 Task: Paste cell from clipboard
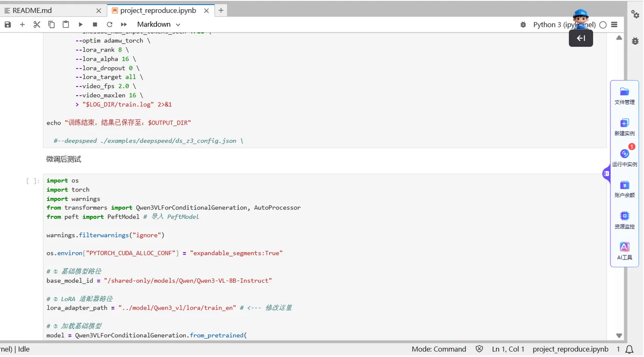[66, 24]
